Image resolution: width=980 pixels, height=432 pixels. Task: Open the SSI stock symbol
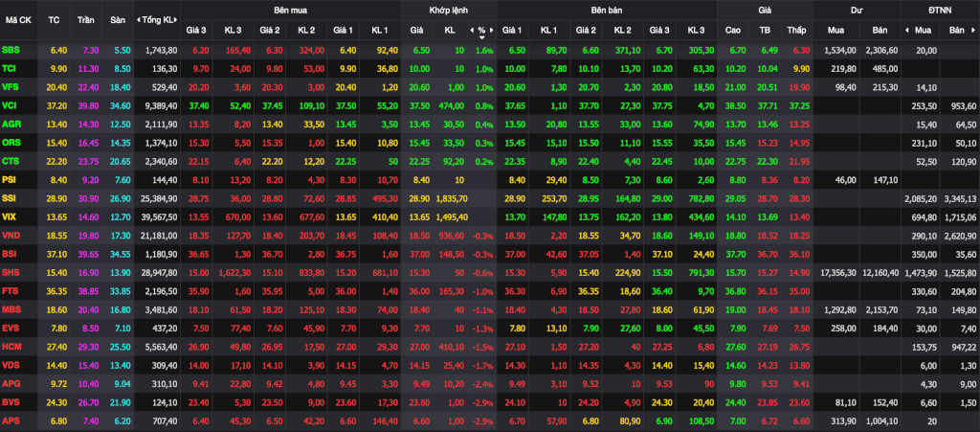click(x=10, y=197)
